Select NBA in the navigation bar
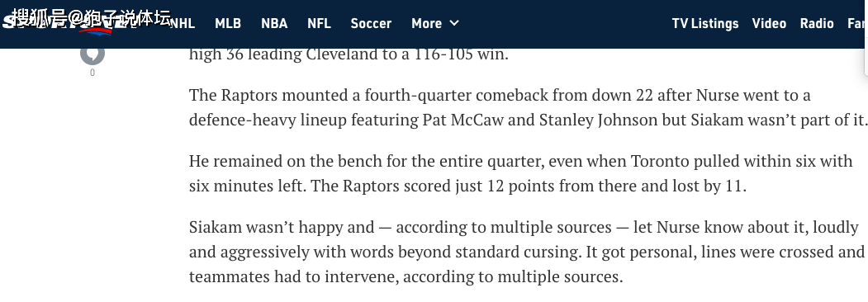Screen dimensions: 868x302 click(274, 23)
